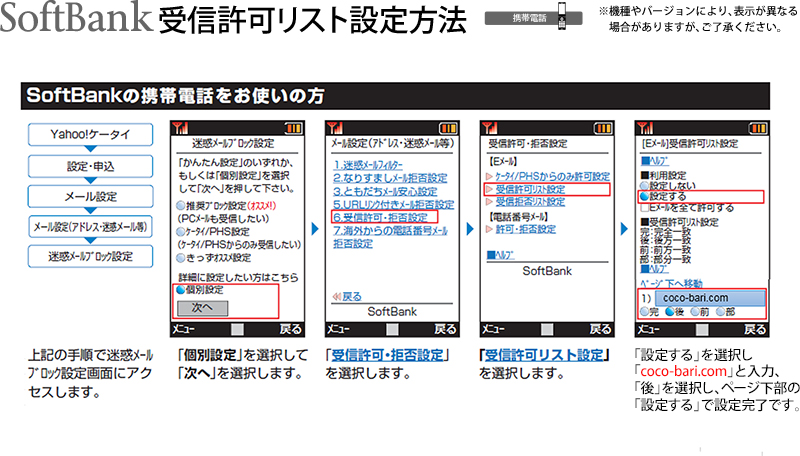Viewport: 800px width, 456px height.
Task: Click ヘルプ link on 受信許可・拒否設定 screen
Action: (x=501, y=255)
